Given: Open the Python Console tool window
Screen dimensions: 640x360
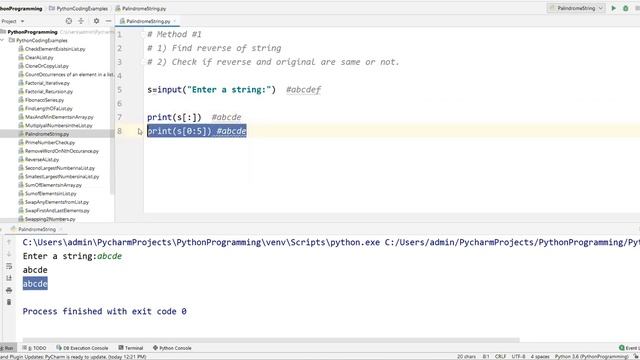Looking at the screenshot, I should coord(172,348).
